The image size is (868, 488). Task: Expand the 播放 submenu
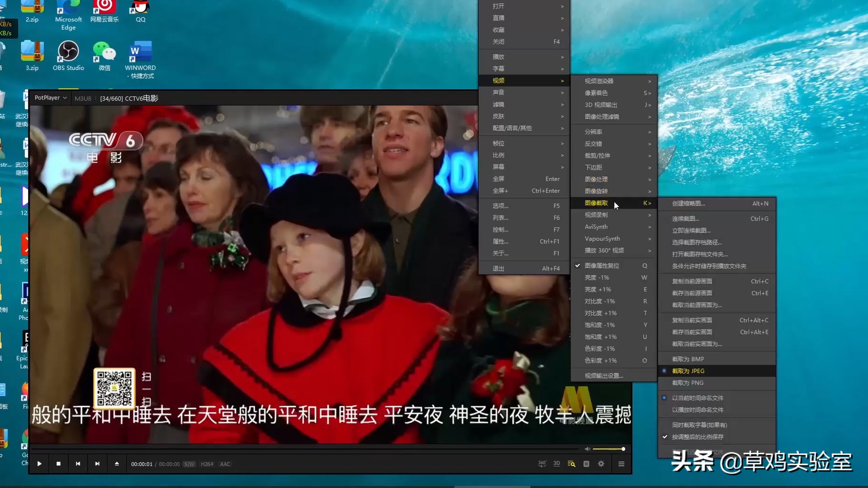(x=524, y=57)
